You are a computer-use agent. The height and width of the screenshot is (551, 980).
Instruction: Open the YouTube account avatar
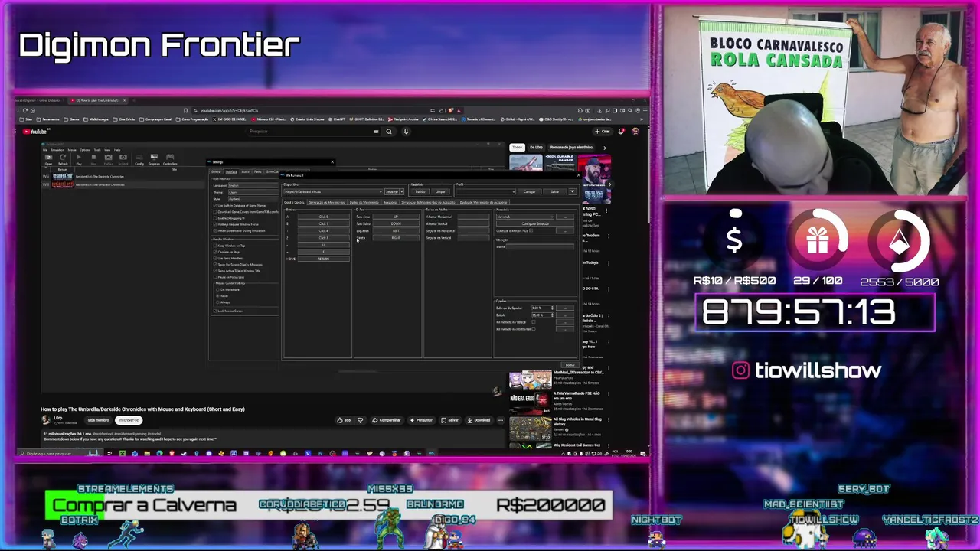[x=635, y=132]
